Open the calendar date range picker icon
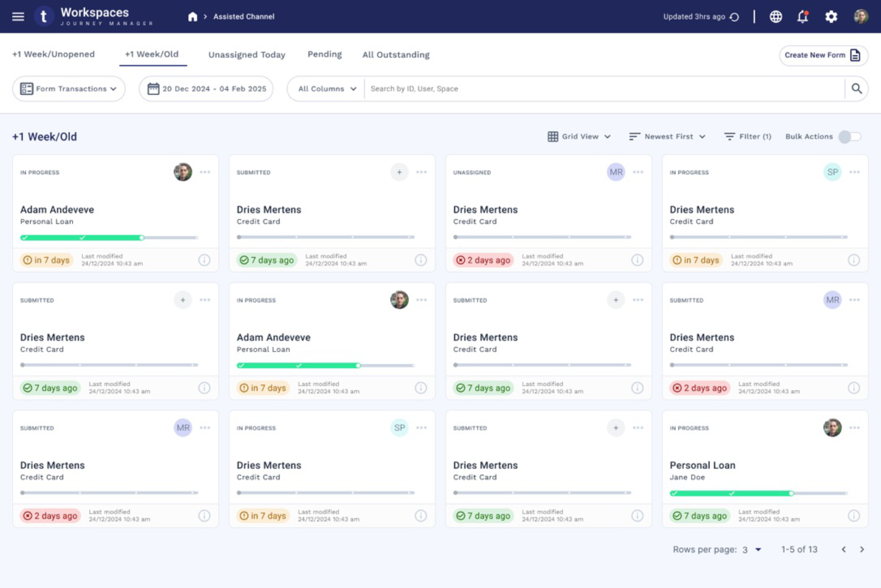This screenshot has width=881, height=588. pyautogui.click(x=154, y=89)
